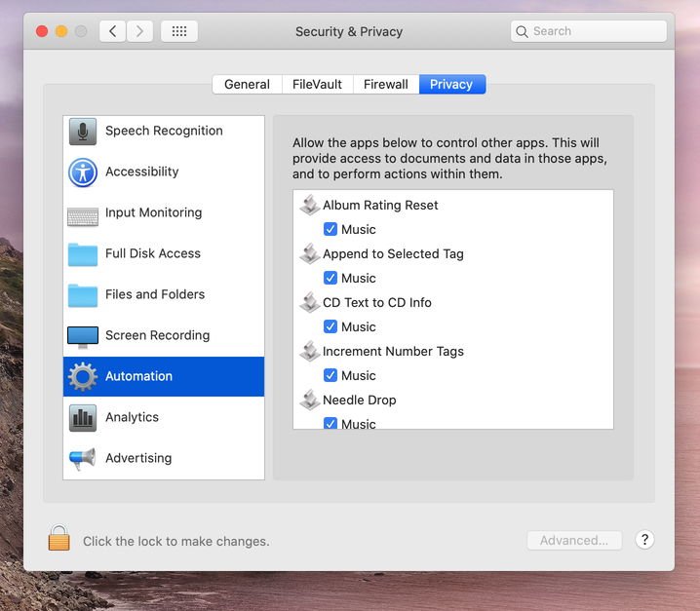Switch to the FileVault tab
Image resolution: width=700 pixels, height=611 pixels.
317,85
